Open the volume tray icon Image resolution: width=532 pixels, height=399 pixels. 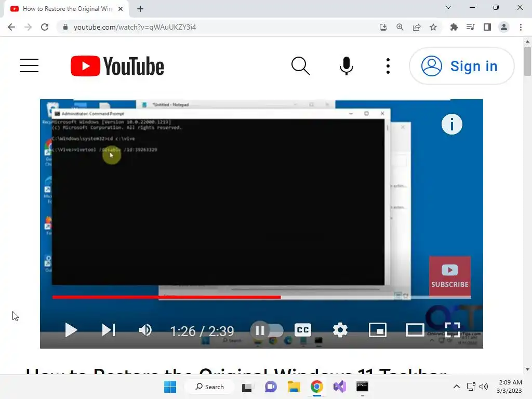(484, 387)
